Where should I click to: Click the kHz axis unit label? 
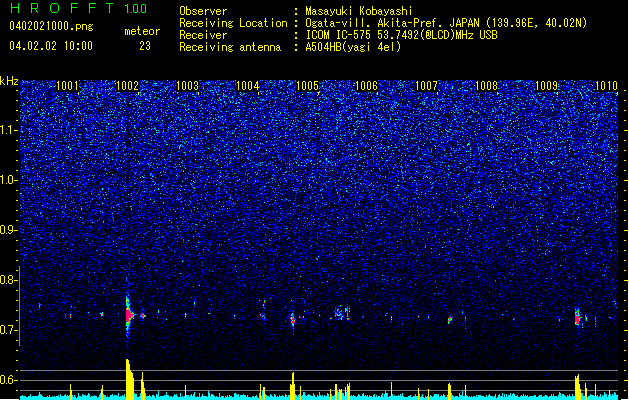point(9,81)
